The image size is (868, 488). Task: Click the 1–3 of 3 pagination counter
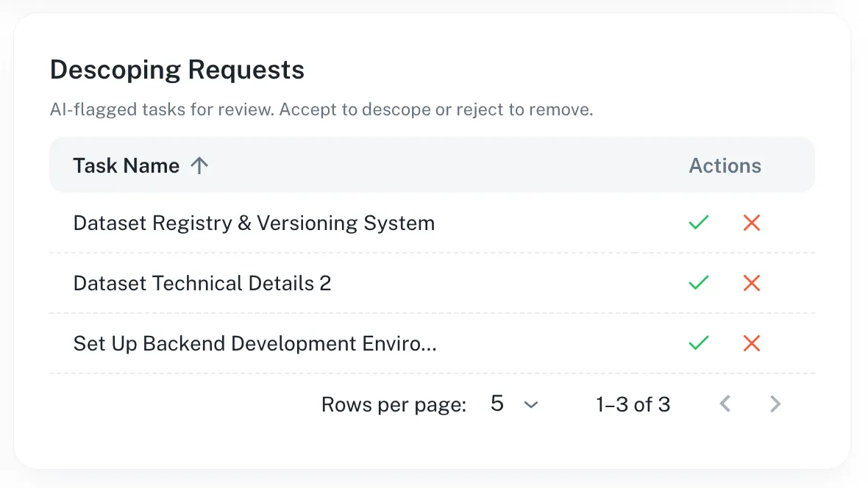tap(633, 404)
